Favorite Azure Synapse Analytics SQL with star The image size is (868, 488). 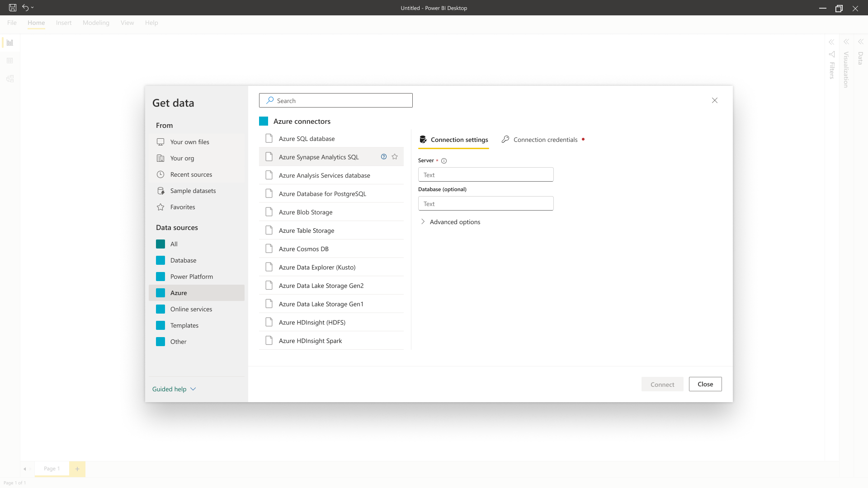(395, 157)
